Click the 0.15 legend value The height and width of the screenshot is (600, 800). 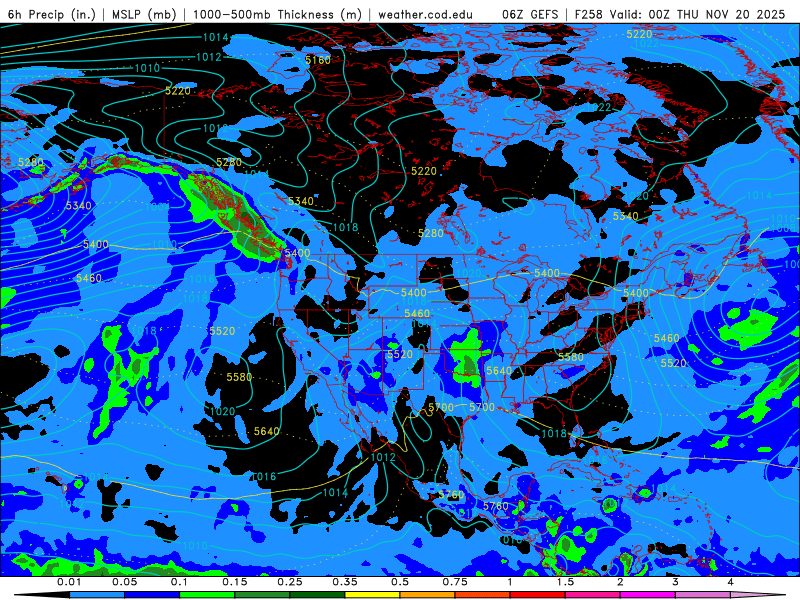(x=235, y=582)
